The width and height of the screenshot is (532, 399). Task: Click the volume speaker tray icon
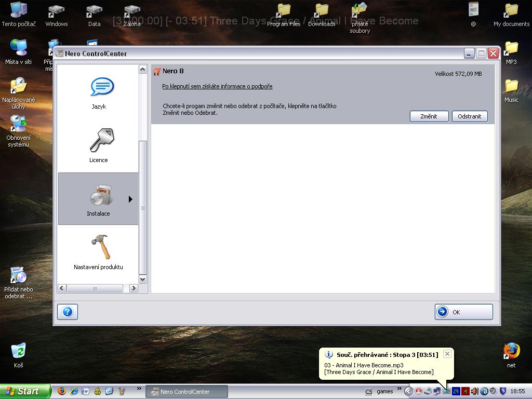(x=475, y=392)
